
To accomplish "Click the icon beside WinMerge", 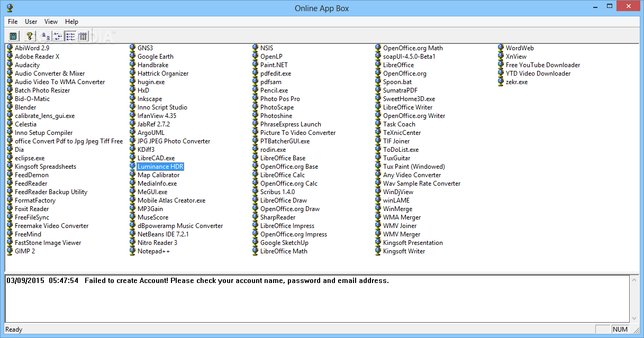I will [378, 209].
